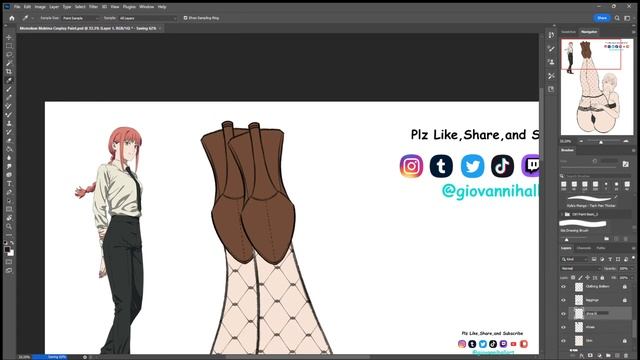
Task: Close the open document tab
Action: (x=160, y=29)
